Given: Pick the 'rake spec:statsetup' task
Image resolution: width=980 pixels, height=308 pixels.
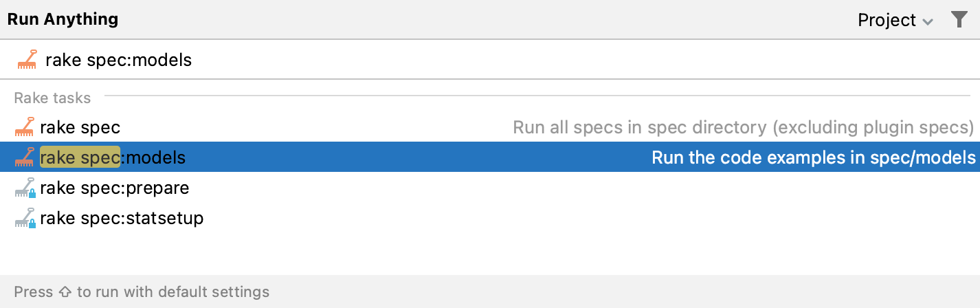Looking at the screenshot, I should (122, 219).
